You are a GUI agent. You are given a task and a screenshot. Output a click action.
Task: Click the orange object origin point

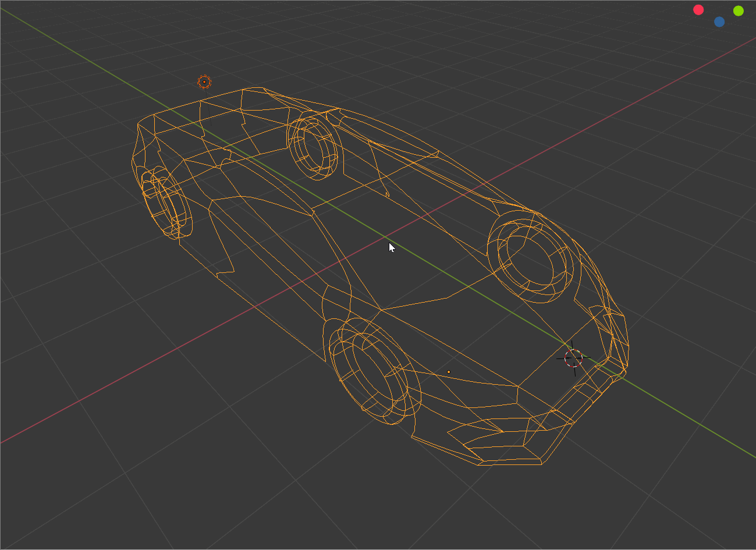coord(449,371)
